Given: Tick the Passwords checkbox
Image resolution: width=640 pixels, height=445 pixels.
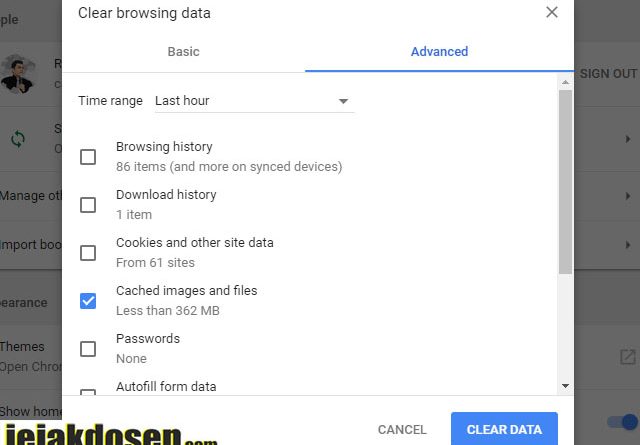Looking at the screenshot, I should 88,349.
